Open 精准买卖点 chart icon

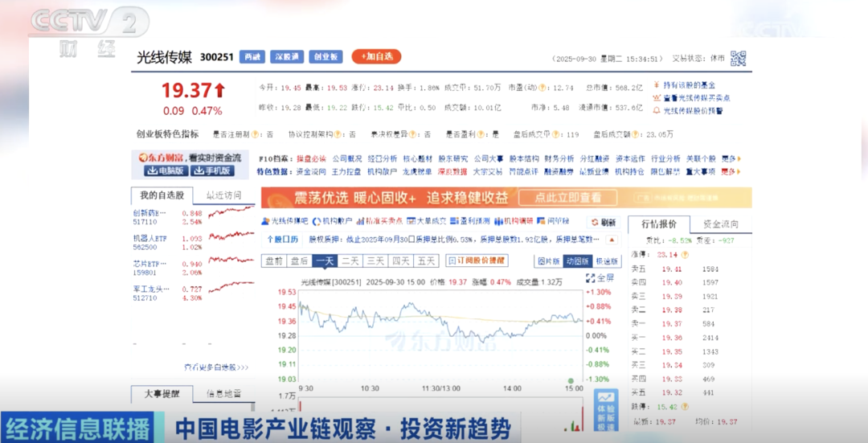[360, 221]
